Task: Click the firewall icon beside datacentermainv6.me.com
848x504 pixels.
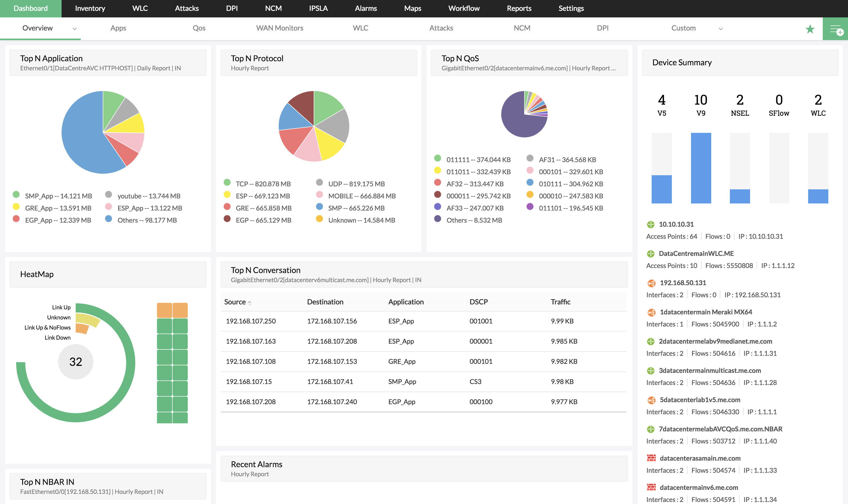Action: tap(651, 487)
